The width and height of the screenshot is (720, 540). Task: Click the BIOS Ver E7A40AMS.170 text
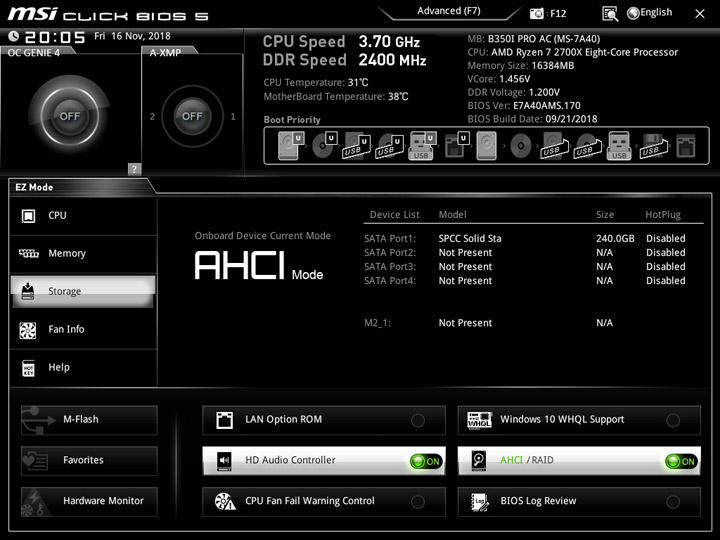coord(523,106)
